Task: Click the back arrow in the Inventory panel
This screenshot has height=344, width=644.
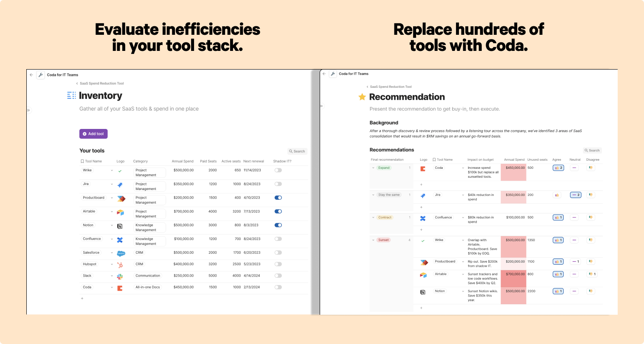Action: coord(31,75)
